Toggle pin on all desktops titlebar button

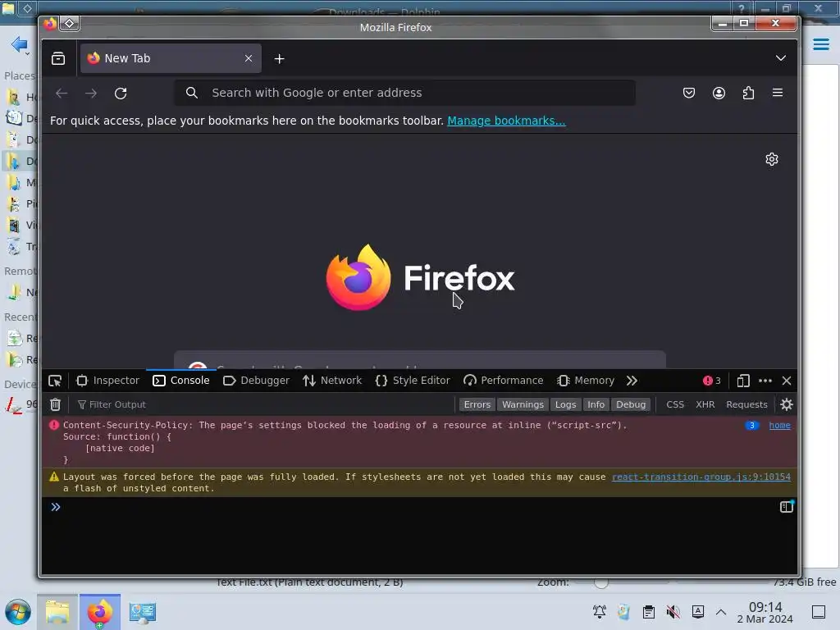70,24
